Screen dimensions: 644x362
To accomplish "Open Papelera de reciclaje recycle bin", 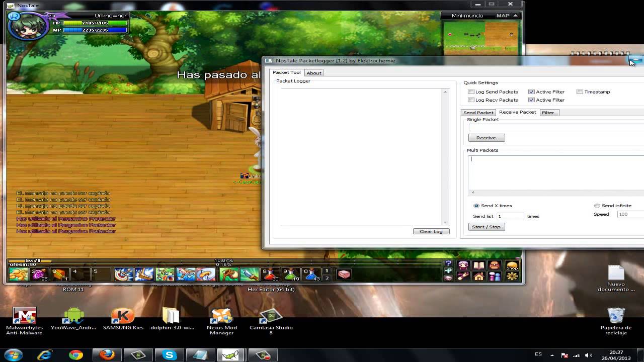I will 616,321.
